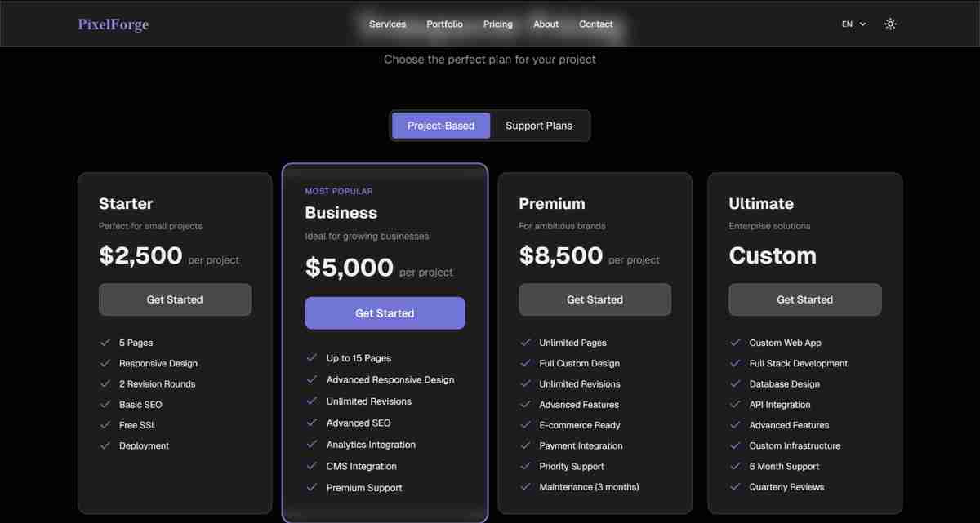Click the checkmark beside Quarterly Reviews

coord(735,487)
